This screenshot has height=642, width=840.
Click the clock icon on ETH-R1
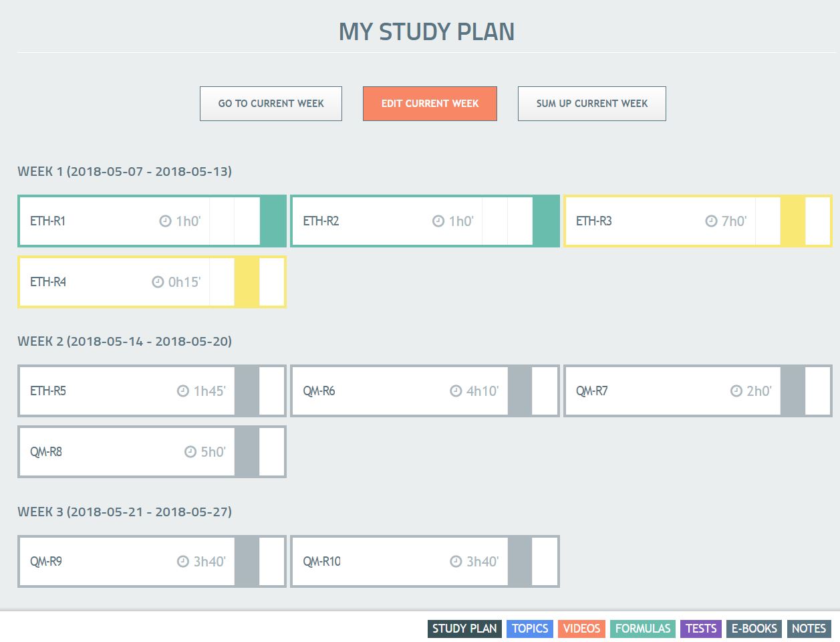[165, 221]
